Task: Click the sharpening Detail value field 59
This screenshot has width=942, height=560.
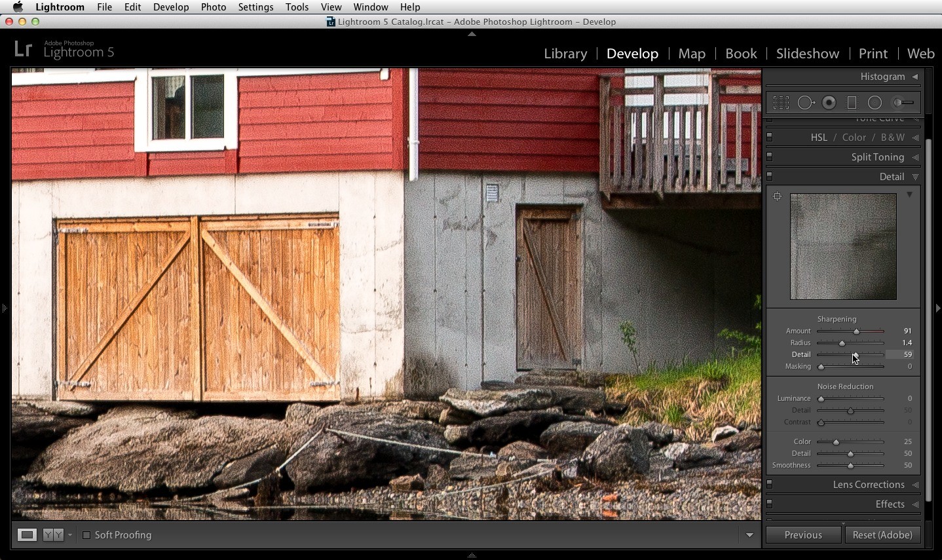Action: coord(900,354)
